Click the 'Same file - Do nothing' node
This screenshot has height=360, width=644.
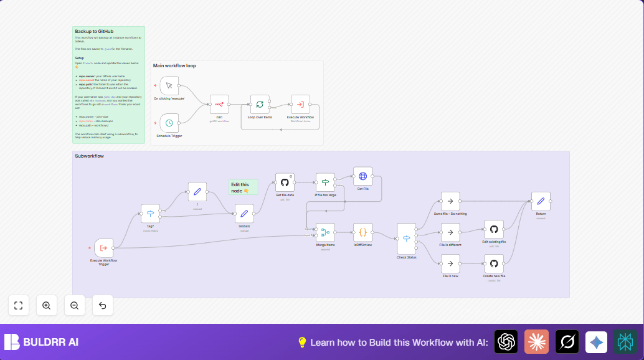tap(450, 201)
